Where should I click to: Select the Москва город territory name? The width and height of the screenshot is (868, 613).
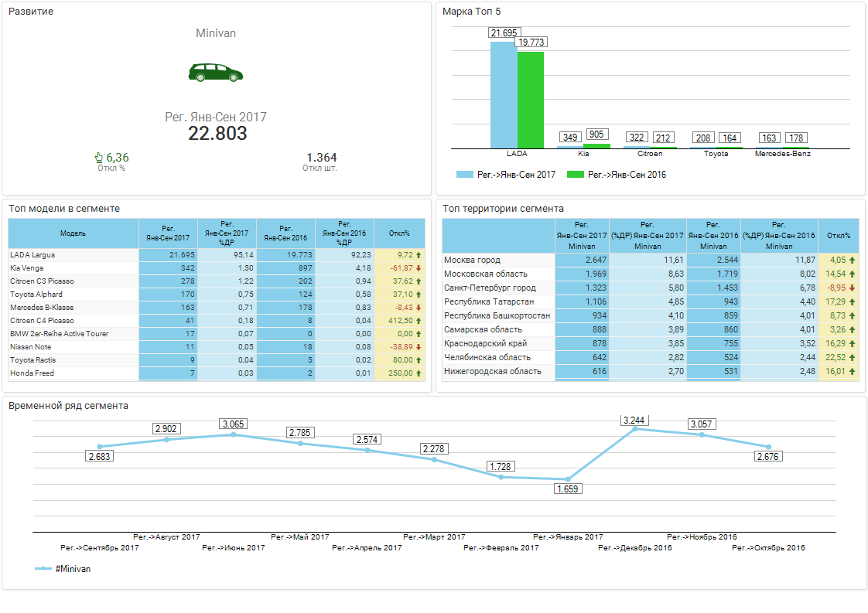pos(472,260)
